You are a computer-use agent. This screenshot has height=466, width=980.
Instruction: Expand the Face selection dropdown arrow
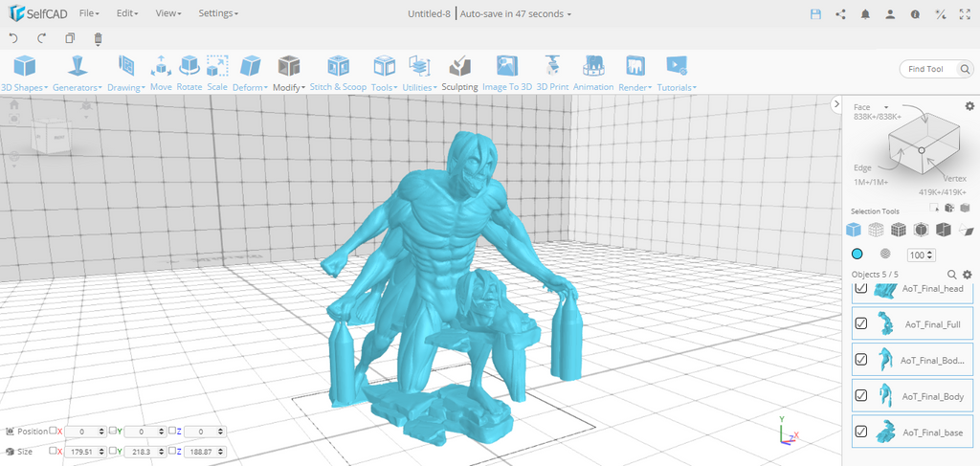(886, 107)
